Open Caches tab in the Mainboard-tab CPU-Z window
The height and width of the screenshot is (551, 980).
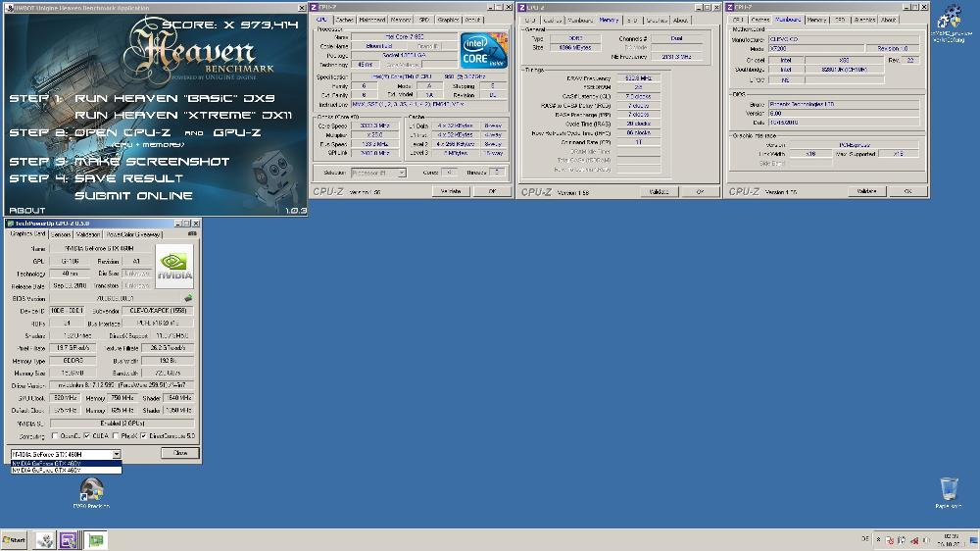click(759, 20)
